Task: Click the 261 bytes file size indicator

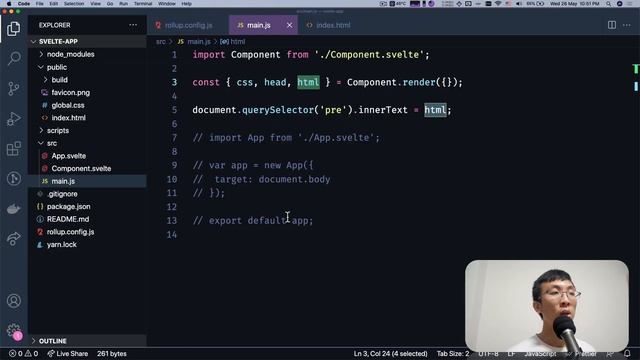Action: coord(112,353)
